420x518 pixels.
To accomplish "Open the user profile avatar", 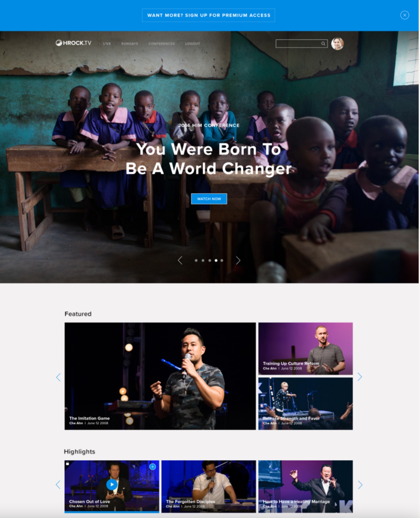I will click(x=337, y=44).
